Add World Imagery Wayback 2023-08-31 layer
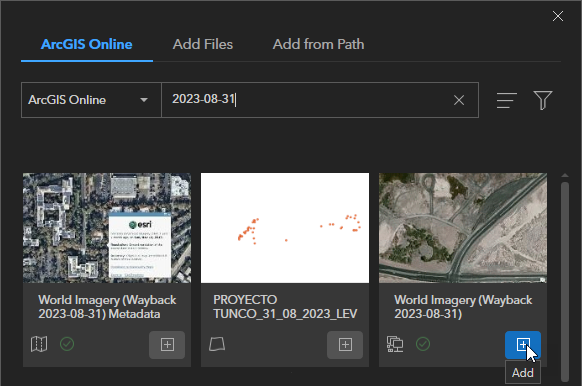 [x=523, y=345]
